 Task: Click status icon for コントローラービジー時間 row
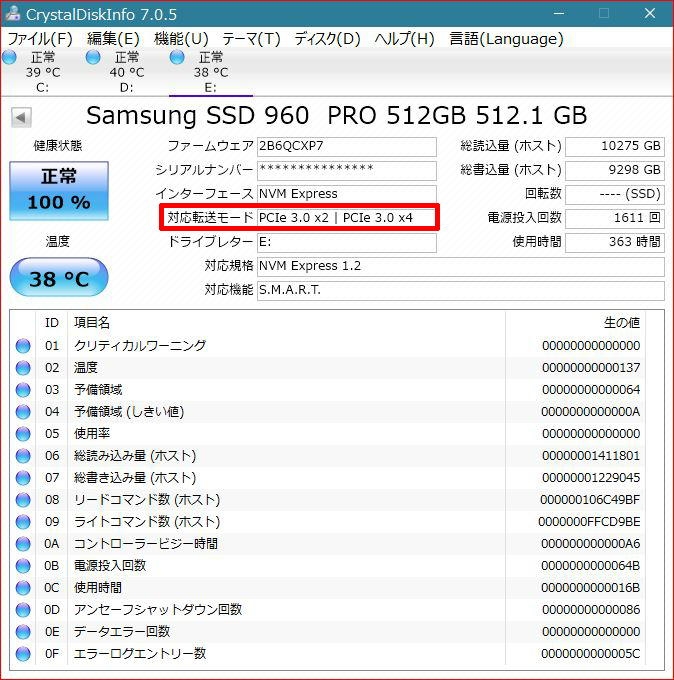tap(23, 544)
